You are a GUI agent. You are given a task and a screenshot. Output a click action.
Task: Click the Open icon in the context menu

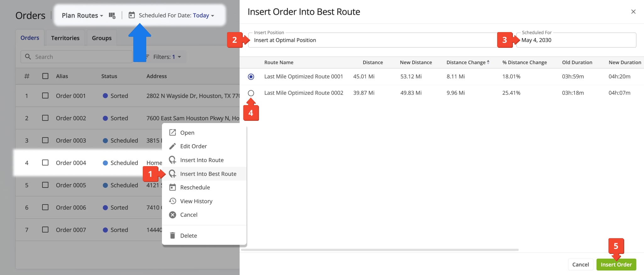172,132
